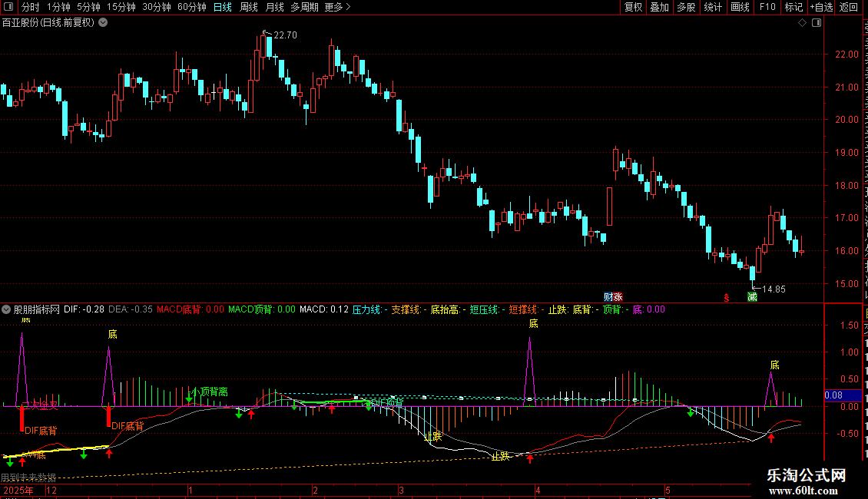Click the month 5 marker on time axis
Viewport: 868px width, 499px height.
pos(668,490)
